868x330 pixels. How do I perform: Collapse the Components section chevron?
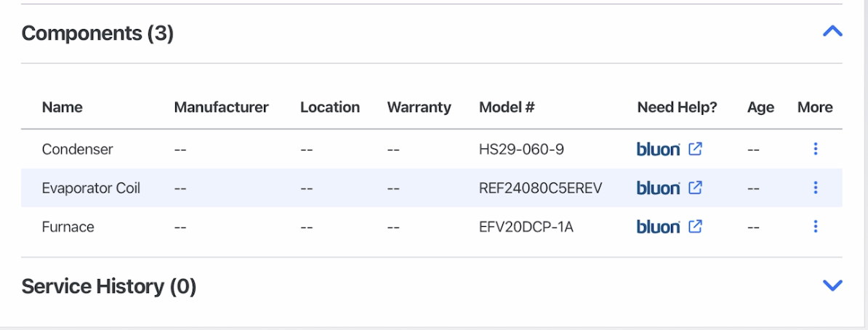coord(832,31)
